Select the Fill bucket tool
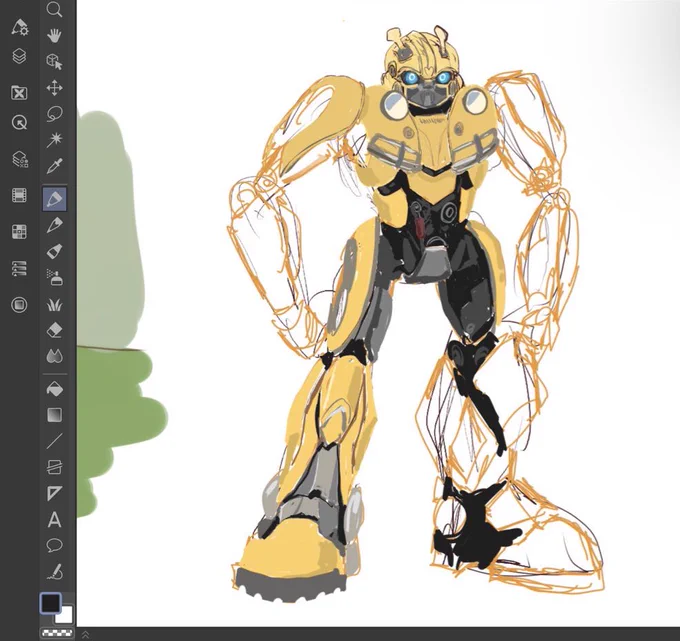The height and width of the screenshot is (641, 680). click(54, 389)
